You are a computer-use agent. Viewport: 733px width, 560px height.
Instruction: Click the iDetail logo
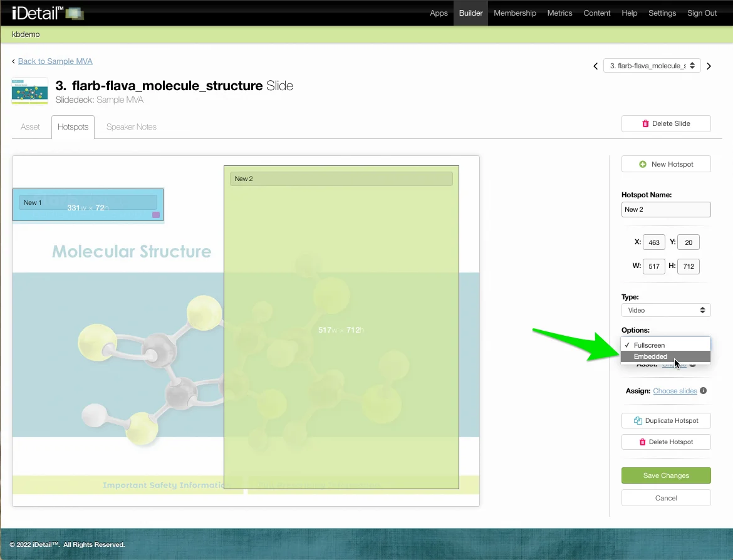(x=47, y=12)
